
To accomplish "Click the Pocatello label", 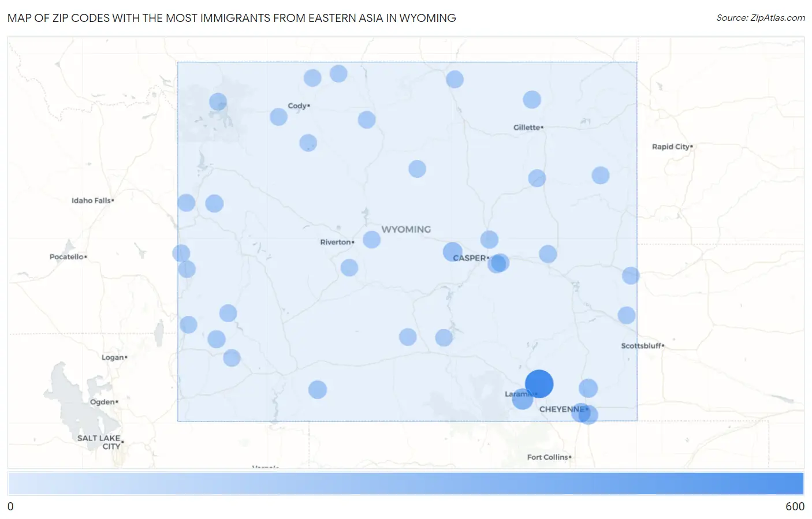I will 68,257.
